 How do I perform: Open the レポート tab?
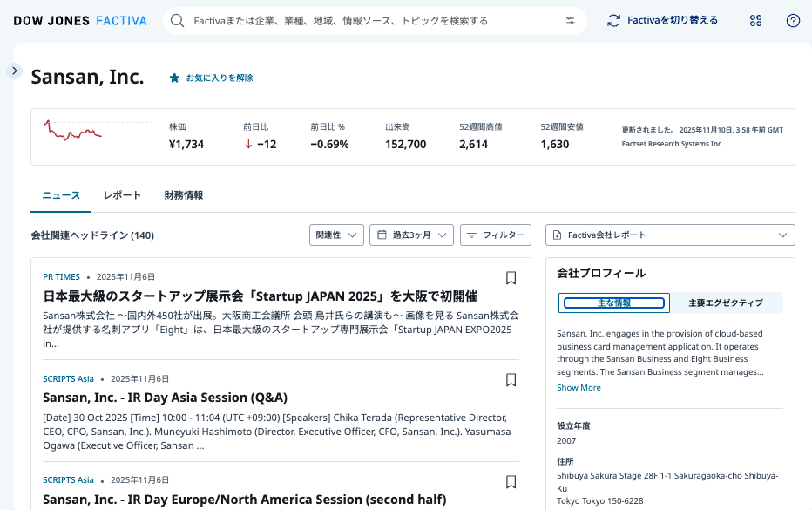(x=122, y=195)
